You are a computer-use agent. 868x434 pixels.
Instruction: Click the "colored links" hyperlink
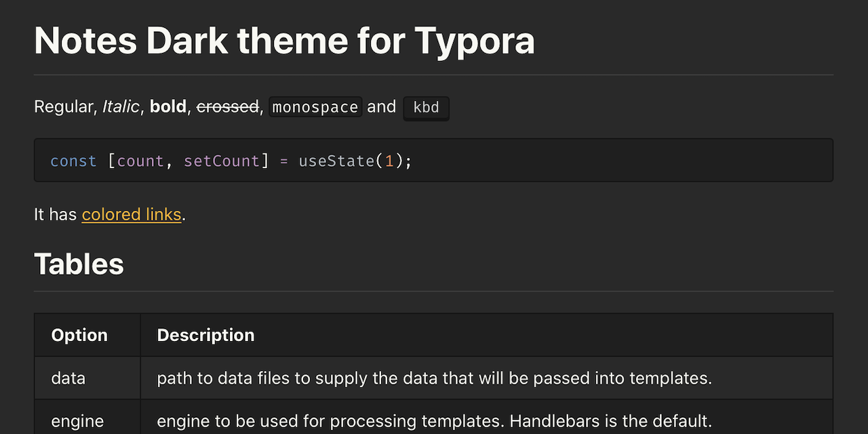[132, 215]
